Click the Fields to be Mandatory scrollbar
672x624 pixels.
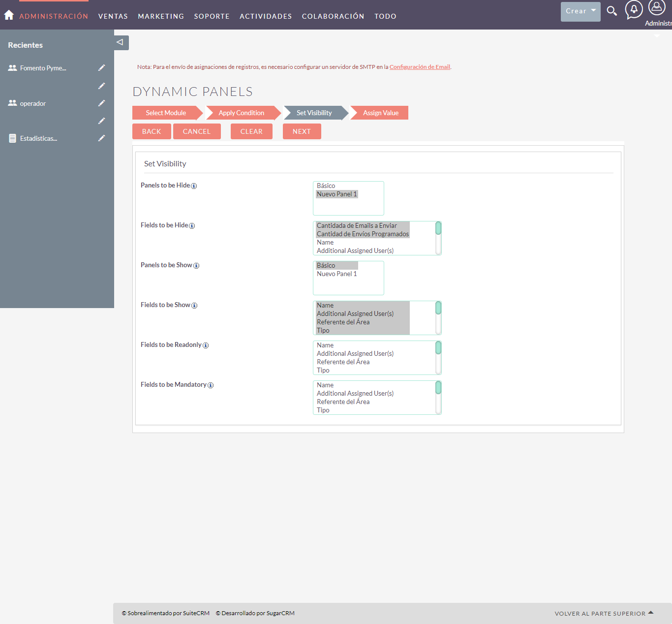click(438, 398)
